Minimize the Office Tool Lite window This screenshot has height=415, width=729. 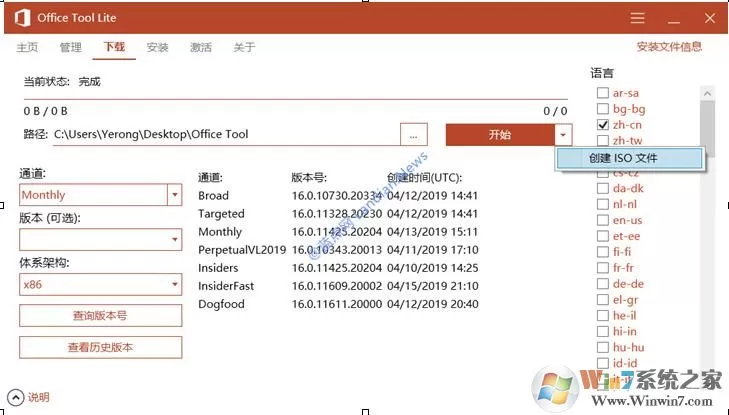tap(674, 22)
